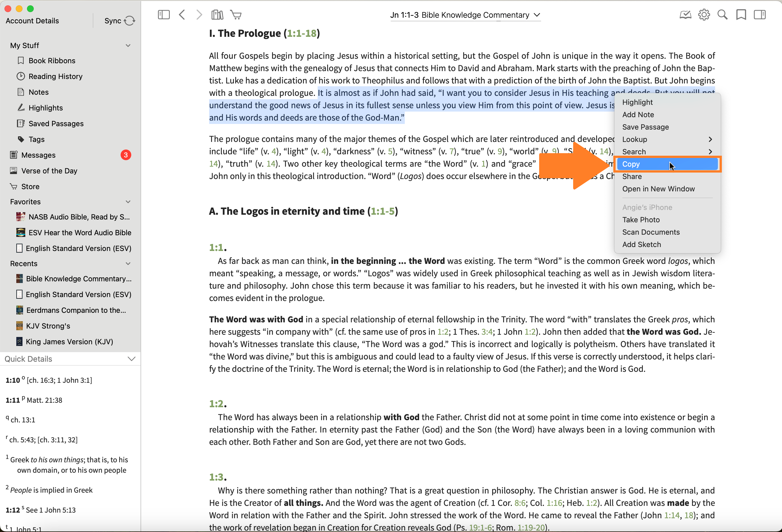Follow the 8:6 Corinthians reference link
Viewport: 782px width, 532px height.
click(520, 503)
